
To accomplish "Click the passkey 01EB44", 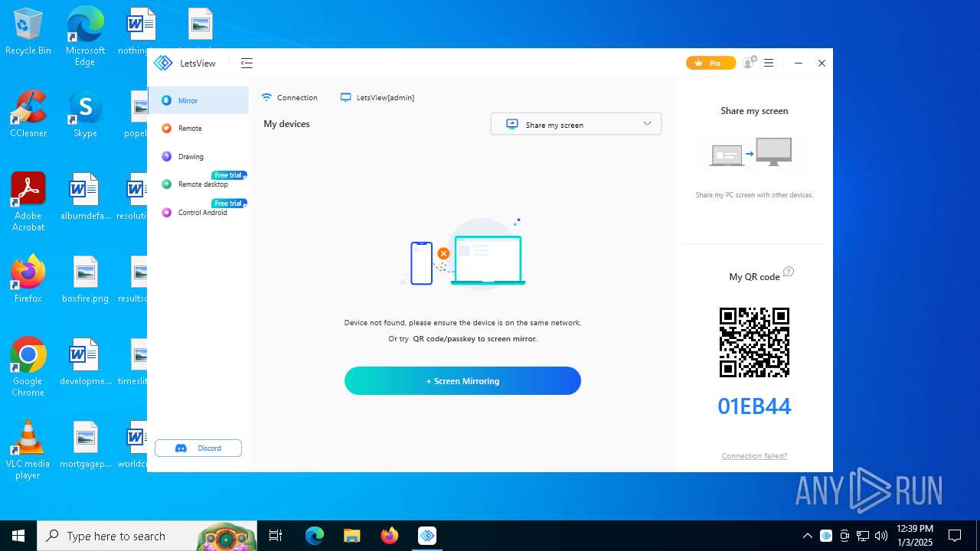I will pos(754,406).
